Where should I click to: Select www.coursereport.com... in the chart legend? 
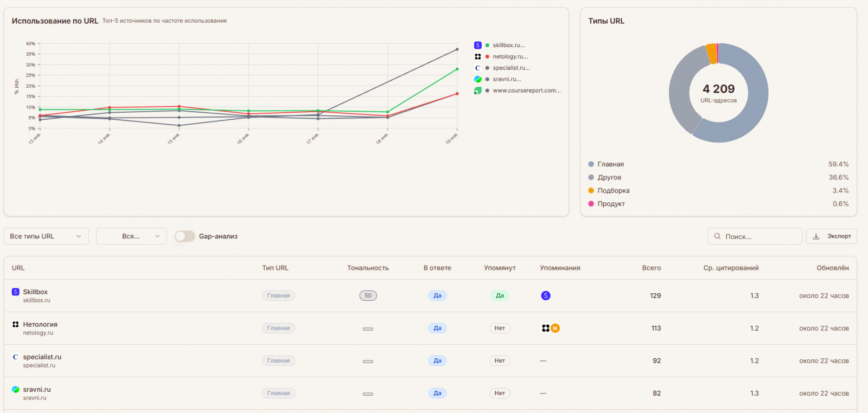pos(527,91)
